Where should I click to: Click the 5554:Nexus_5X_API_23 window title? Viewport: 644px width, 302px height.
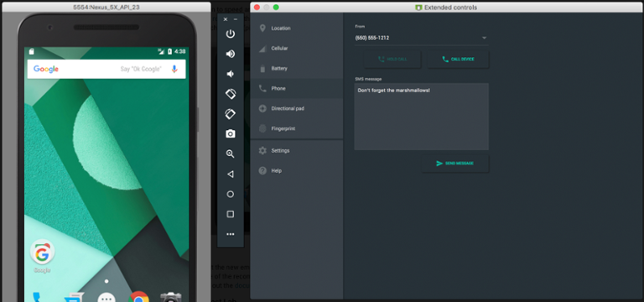pyautogui.click(x=106, y=8)
